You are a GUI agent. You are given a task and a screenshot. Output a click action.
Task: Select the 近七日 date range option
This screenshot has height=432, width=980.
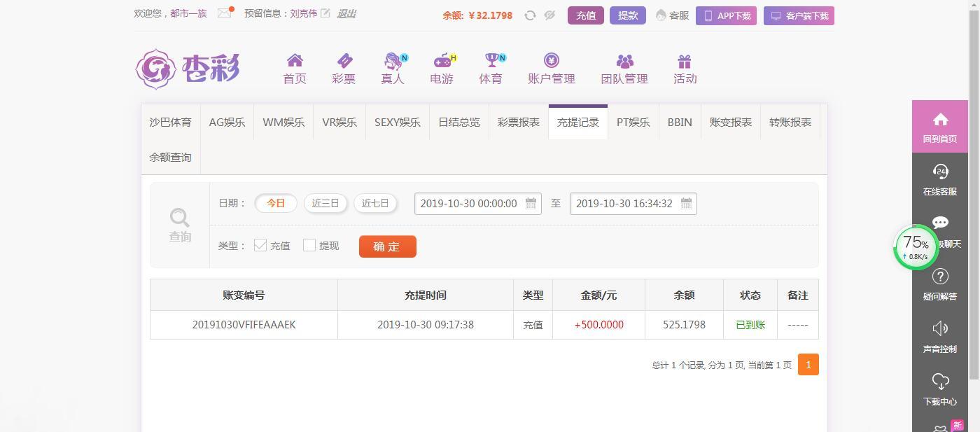[375, 203]
